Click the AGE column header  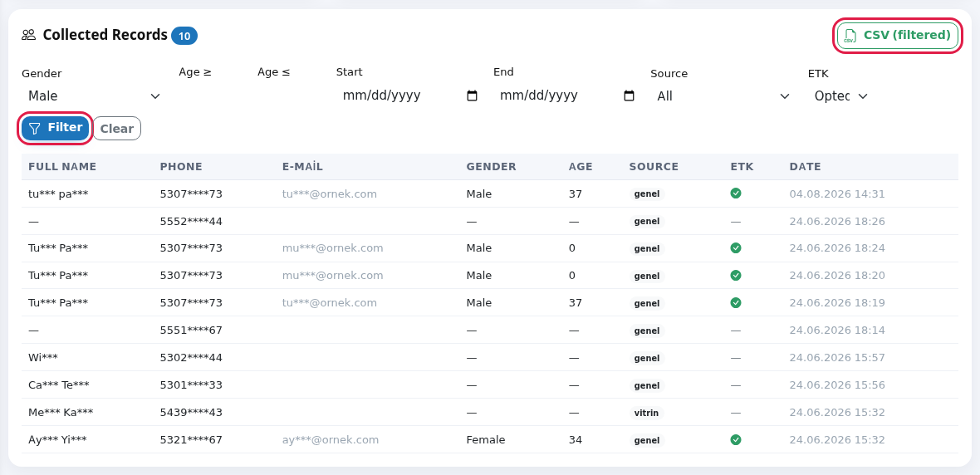pyautogui.click(x=581, y=167)
